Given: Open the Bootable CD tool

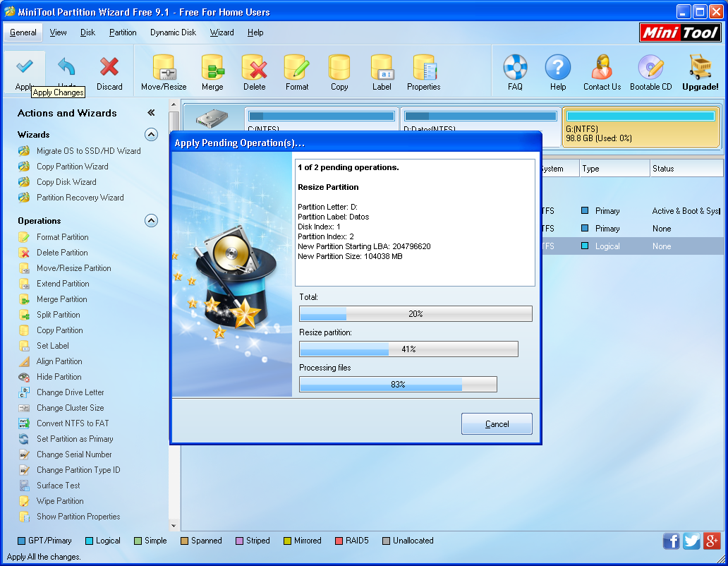Looking at the screenshot, I should pos(650,71).
